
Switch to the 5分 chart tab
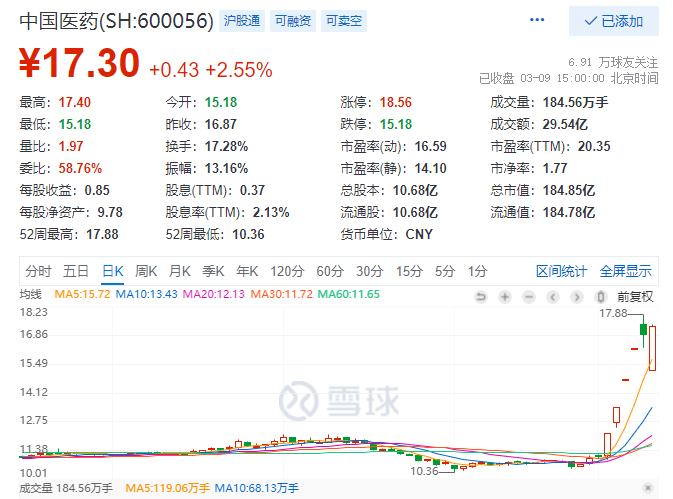445,271
